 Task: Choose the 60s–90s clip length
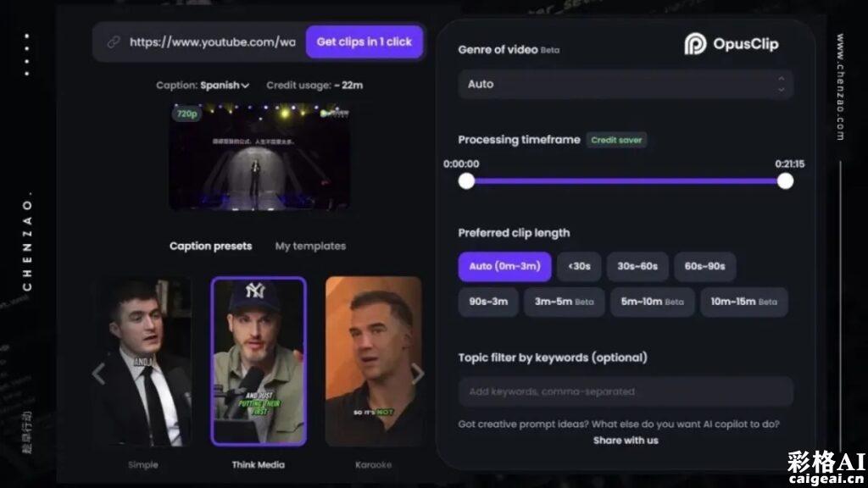click(x=704, y=266)
